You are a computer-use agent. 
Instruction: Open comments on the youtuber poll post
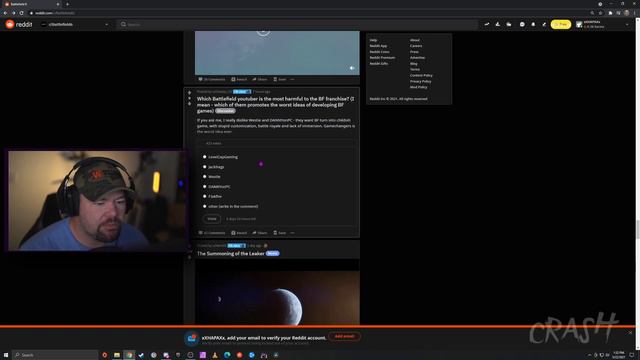[x=212, y=233]
